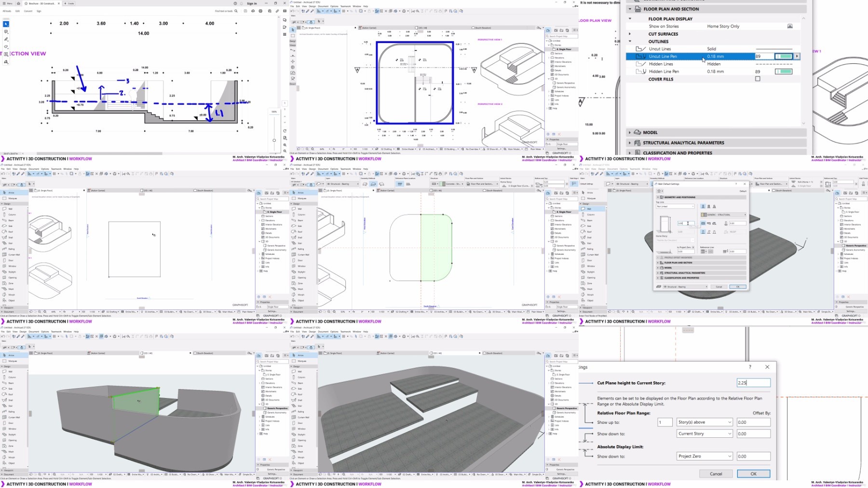The image size is (868, 488).
Task: Open the Story(s) above dropdown
Action: click(705, 422)
